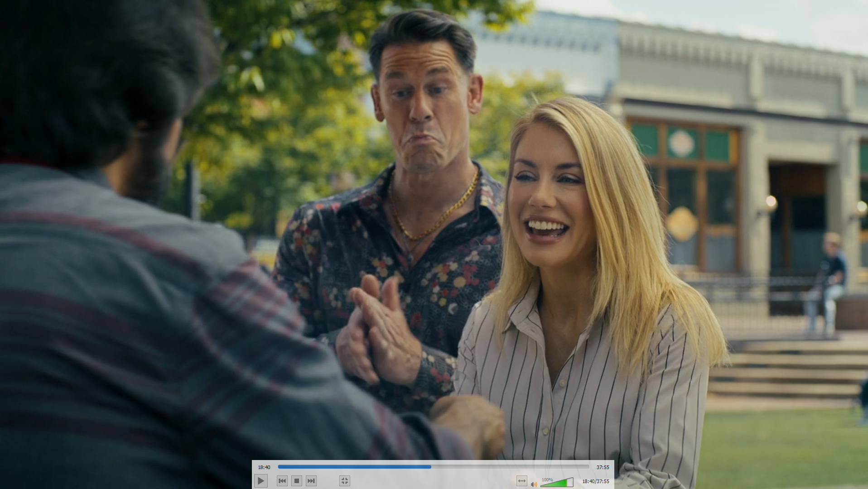Image resolution: width=868 pixels, height=489 pixels.
Task: Adjust the green volume slider
Action: [x=557, y=483]
